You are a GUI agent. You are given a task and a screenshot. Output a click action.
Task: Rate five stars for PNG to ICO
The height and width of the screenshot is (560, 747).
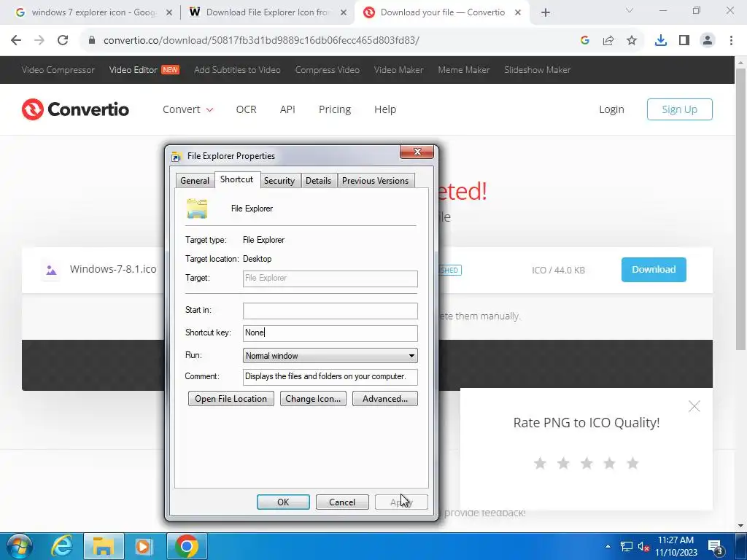point(632,463)
